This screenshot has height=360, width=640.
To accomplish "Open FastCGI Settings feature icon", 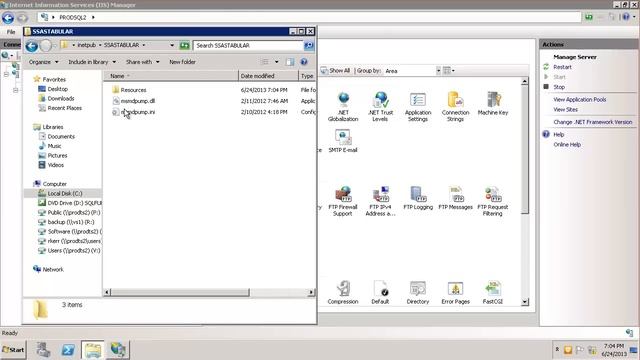I will (493, 293).
